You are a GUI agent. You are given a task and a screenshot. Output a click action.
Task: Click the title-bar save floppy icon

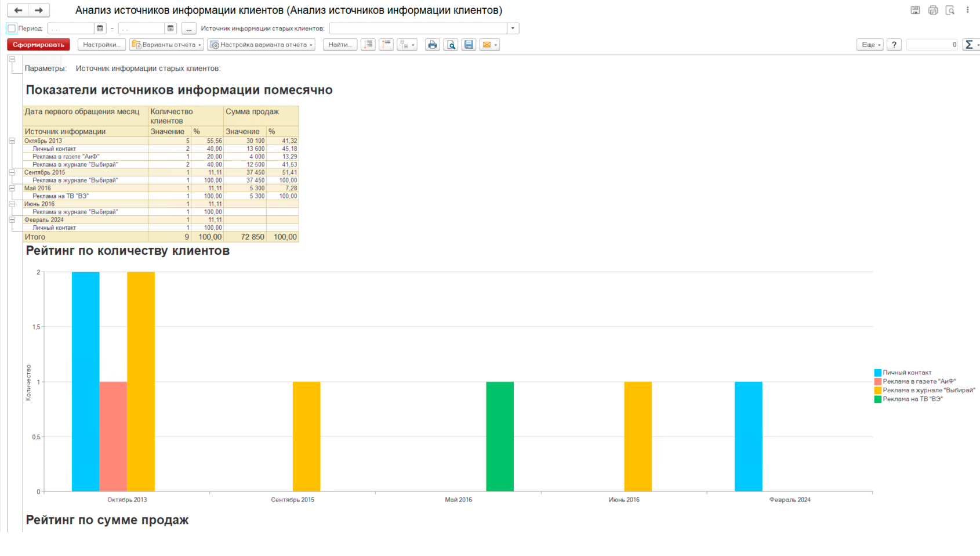coord(915,10)
